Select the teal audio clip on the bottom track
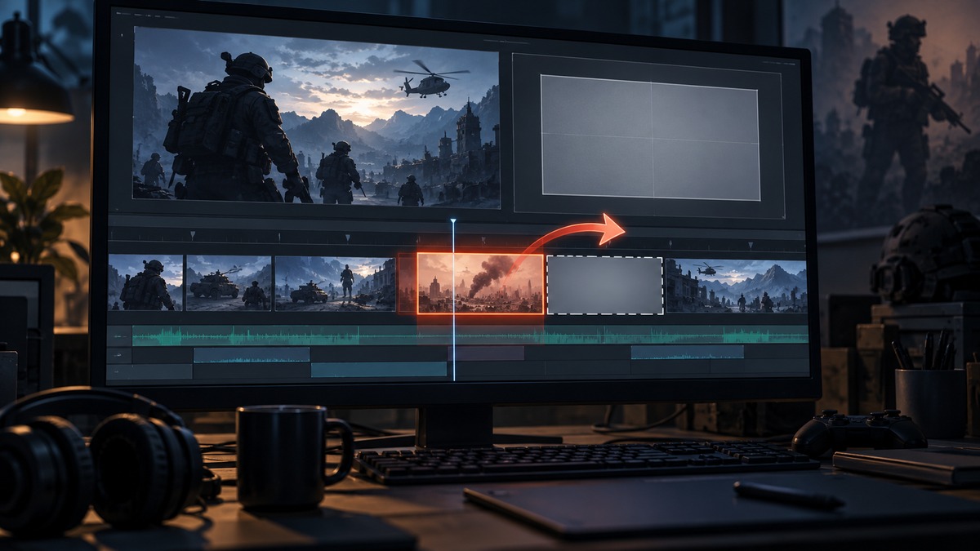Image resolution: width=980 pixels, height=551 pixels. (x=379, y=370)
